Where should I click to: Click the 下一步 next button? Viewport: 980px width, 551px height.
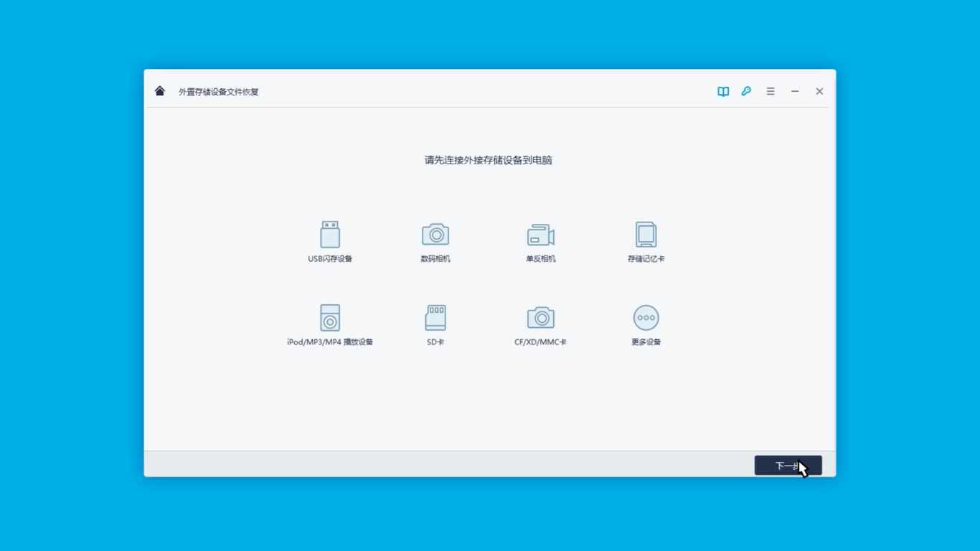788,466
